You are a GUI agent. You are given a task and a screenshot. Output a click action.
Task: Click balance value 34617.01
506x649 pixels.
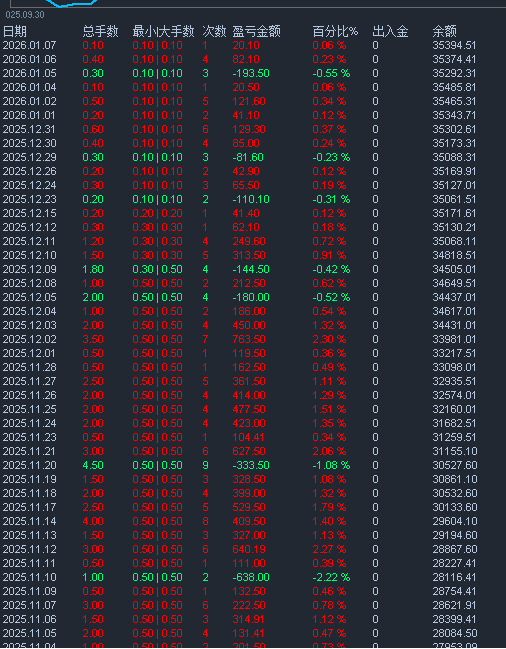tap(454, 311)
